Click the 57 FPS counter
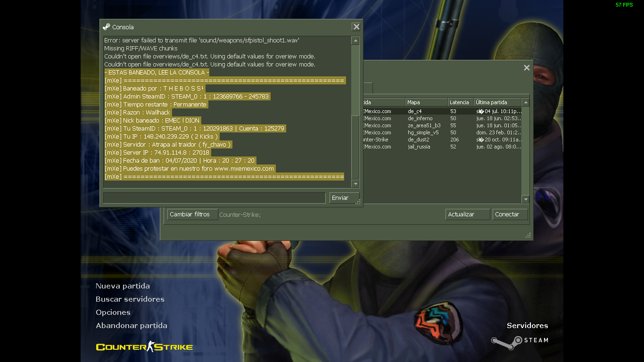 point(624,5)
